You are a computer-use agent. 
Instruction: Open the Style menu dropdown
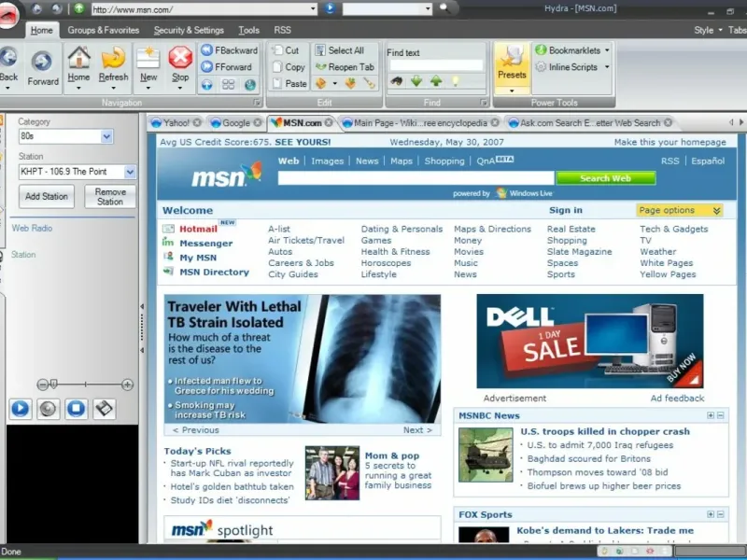pyautogui.click(x=708, y=30)
